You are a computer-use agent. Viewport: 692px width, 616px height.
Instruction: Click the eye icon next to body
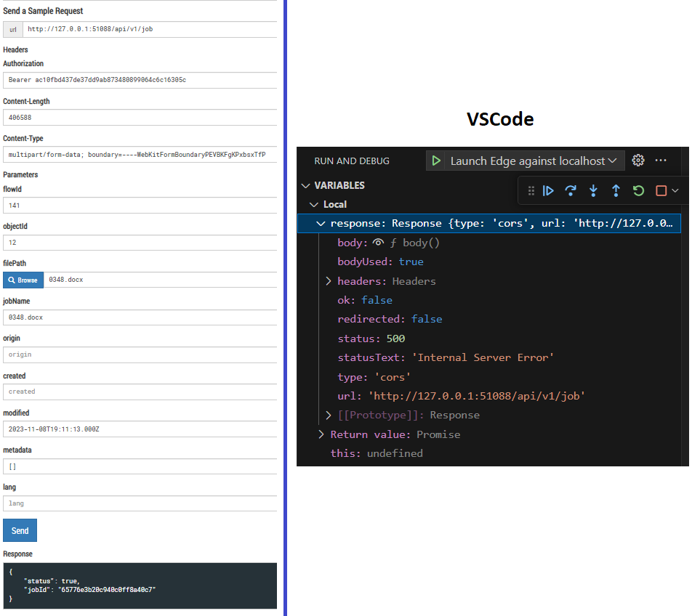378,243
